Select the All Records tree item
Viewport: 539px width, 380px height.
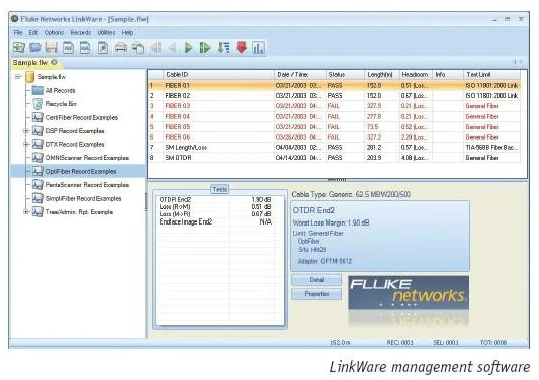[x=60, y=90]
